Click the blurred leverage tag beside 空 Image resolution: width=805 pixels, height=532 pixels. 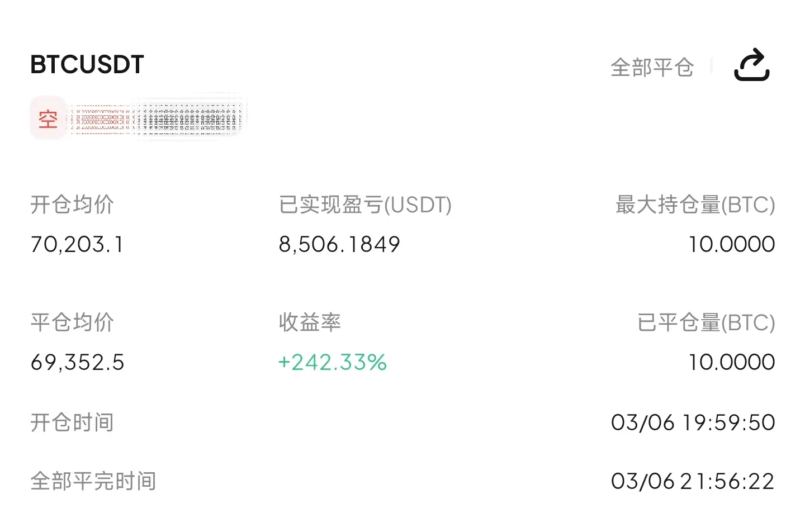click(x=157, y=118)
